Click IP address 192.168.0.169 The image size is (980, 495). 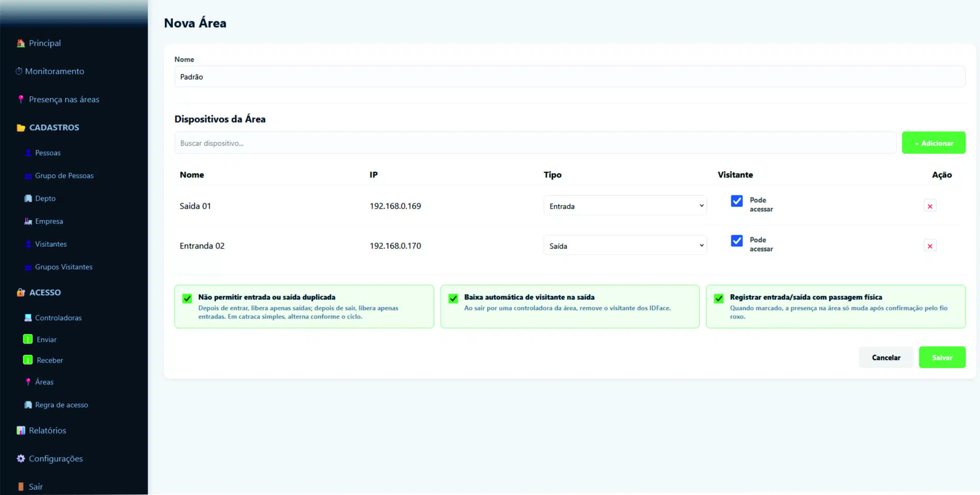click(x=395, y=206)
